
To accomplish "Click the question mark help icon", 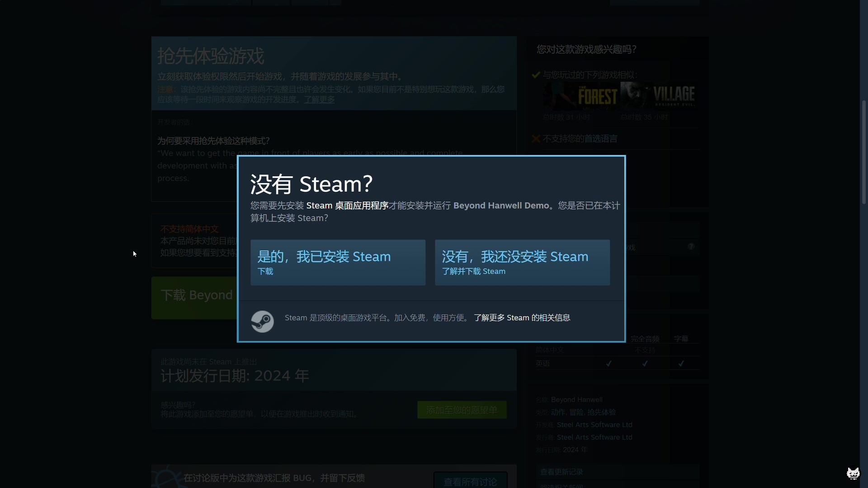I will [691, 246].
